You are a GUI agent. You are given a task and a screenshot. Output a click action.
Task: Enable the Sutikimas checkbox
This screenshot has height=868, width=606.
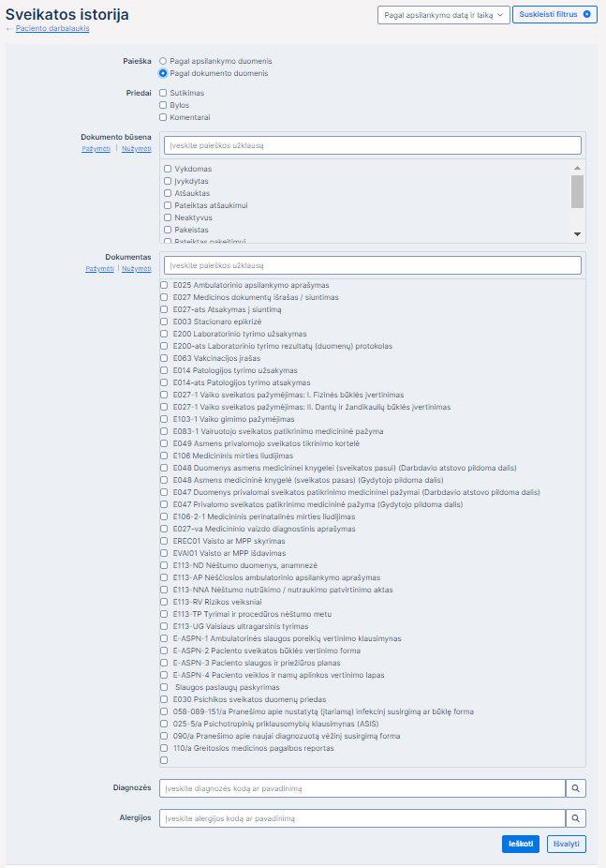coord(163,93)
